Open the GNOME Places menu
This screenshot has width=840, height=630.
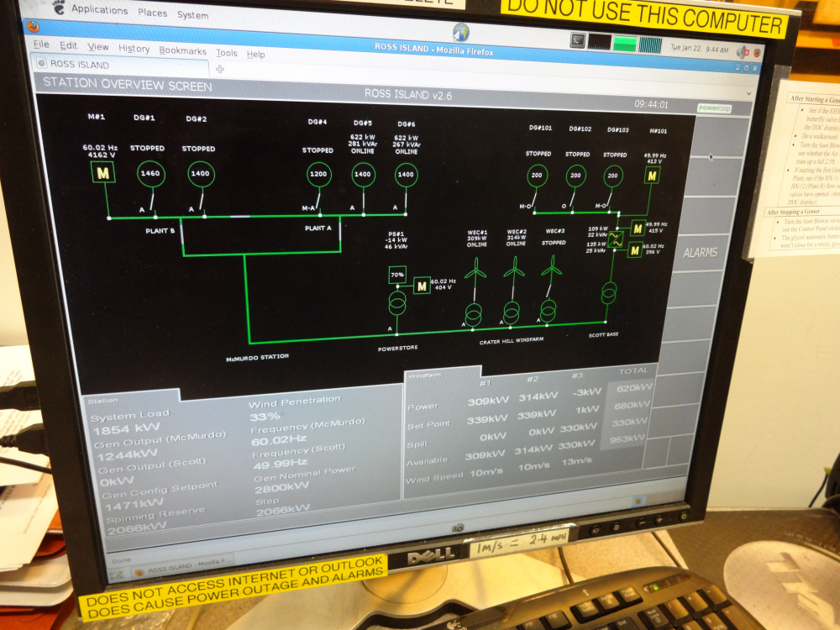pos(153,13)
